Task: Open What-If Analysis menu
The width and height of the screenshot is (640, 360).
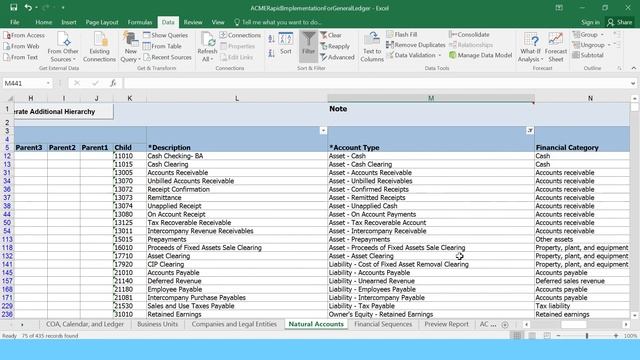Action: (x=530, y=47)
